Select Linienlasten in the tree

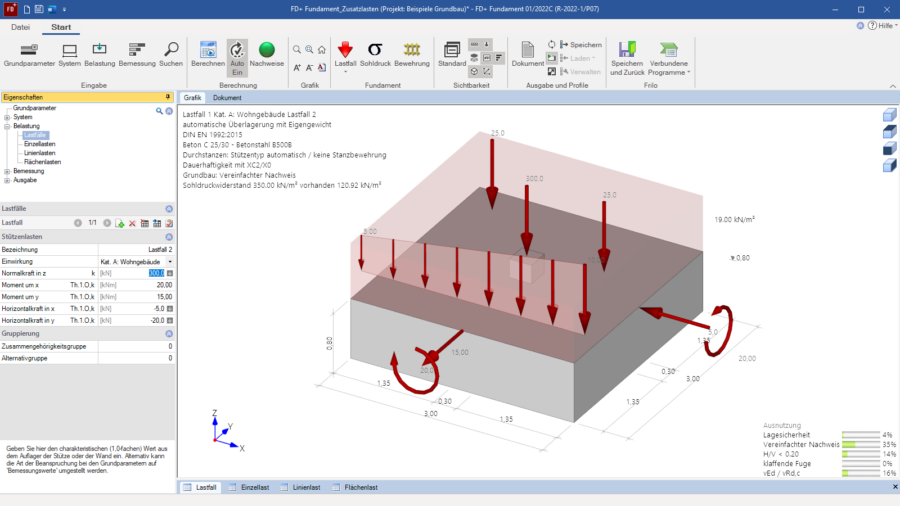(x=41, y=153)
